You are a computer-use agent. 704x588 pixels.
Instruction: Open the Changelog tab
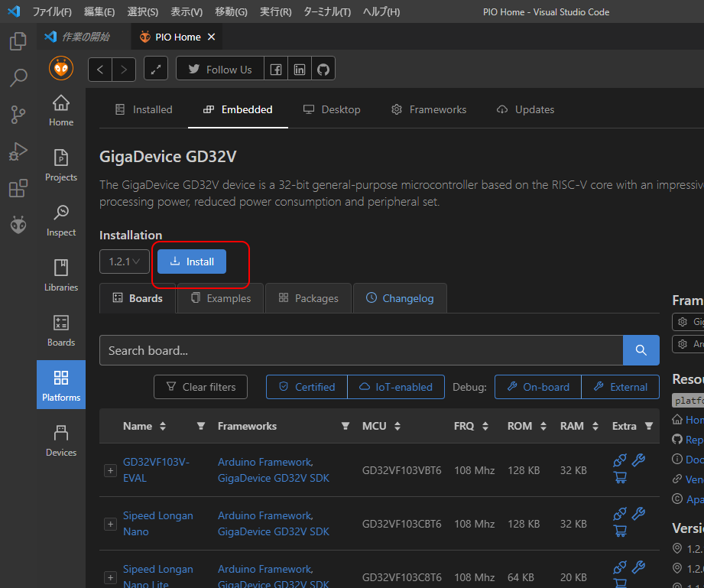400,298
